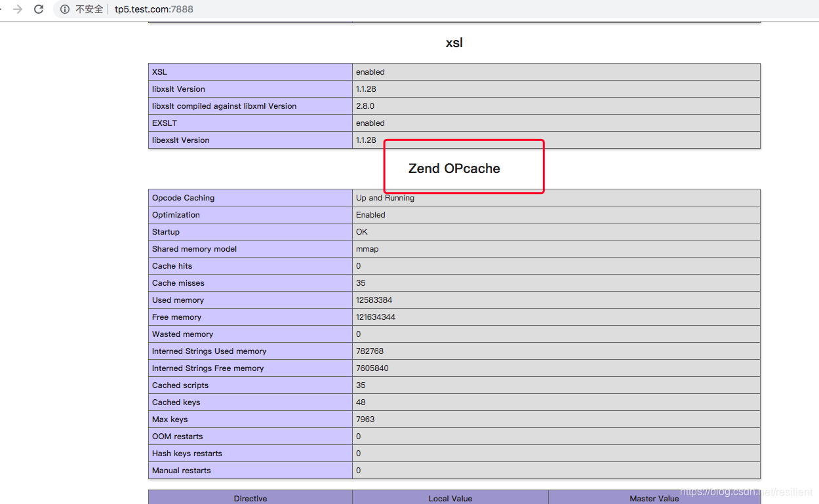The height and width of the screenshot is (504, 819).
Task: Select the Up and Running value
Action: (x=385, y=198)
